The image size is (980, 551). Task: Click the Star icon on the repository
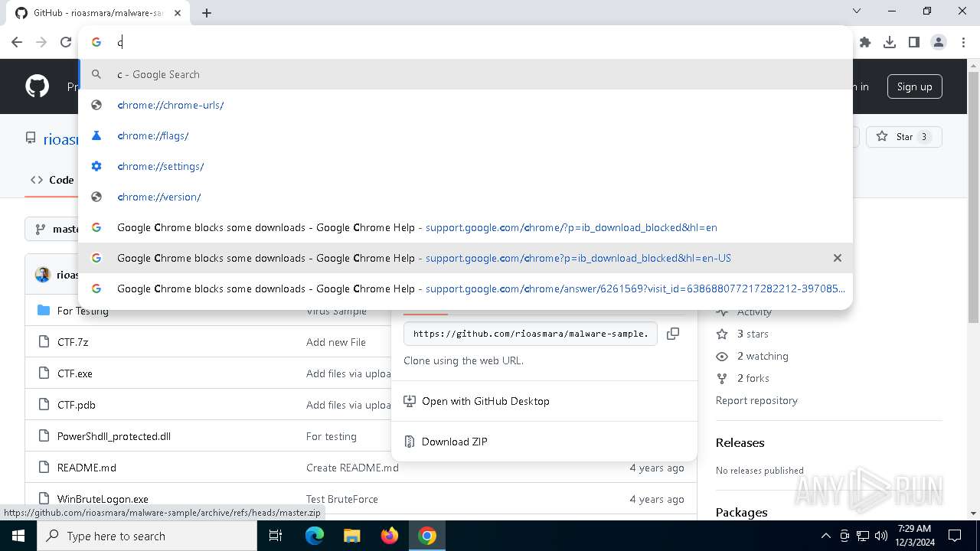point(882,137)
